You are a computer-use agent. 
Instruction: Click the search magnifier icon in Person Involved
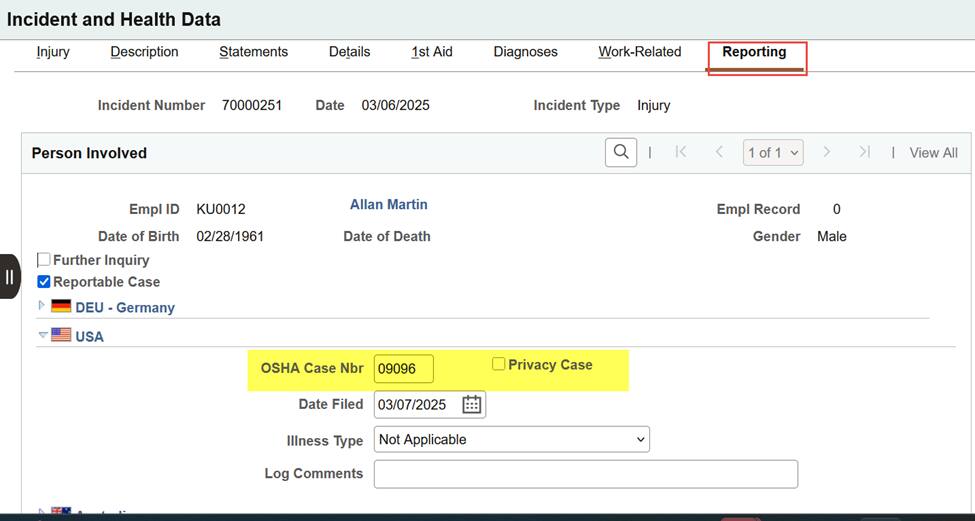tap(621, 152)
